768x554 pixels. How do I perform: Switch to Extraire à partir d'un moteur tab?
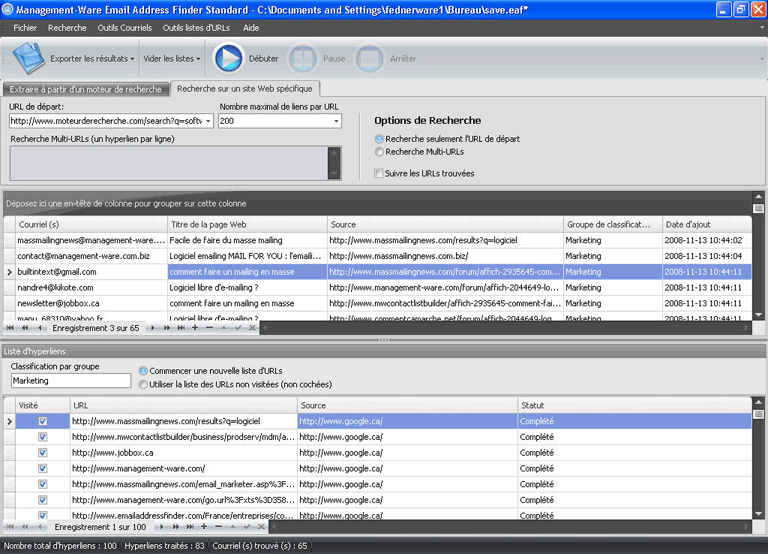[85, 89]
